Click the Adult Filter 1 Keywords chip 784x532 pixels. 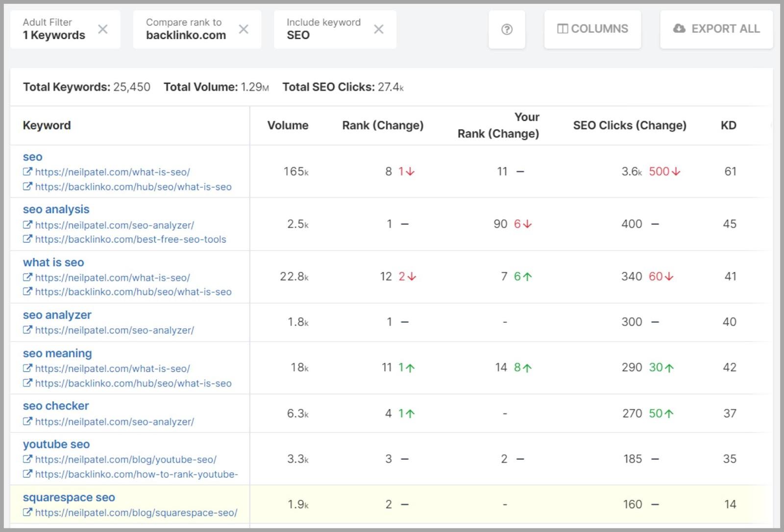[x=54, y=29]
